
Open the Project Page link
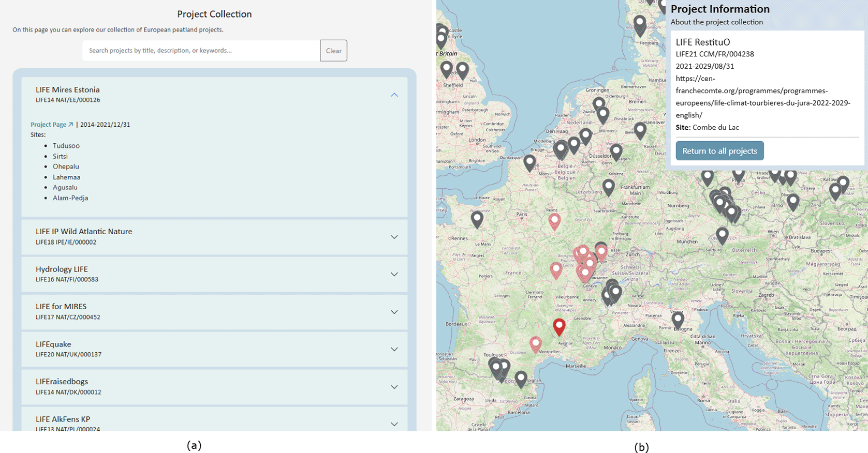[x=52, y=125]
